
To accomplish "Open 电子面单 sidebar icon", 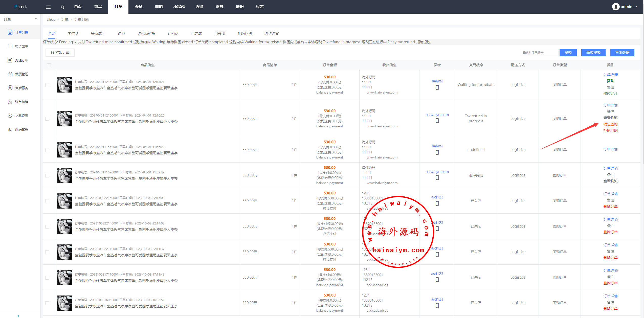I will tap(10, 46).
